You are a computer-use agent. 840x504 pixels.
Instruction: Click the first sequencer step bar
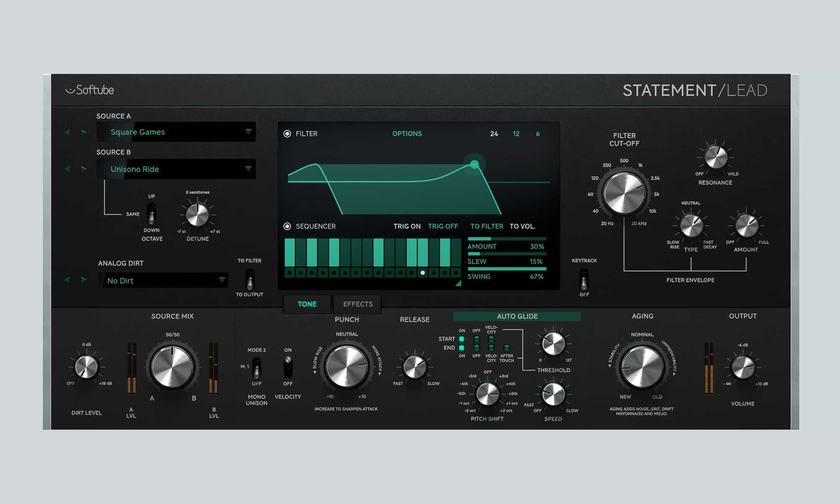click(290, 252)
